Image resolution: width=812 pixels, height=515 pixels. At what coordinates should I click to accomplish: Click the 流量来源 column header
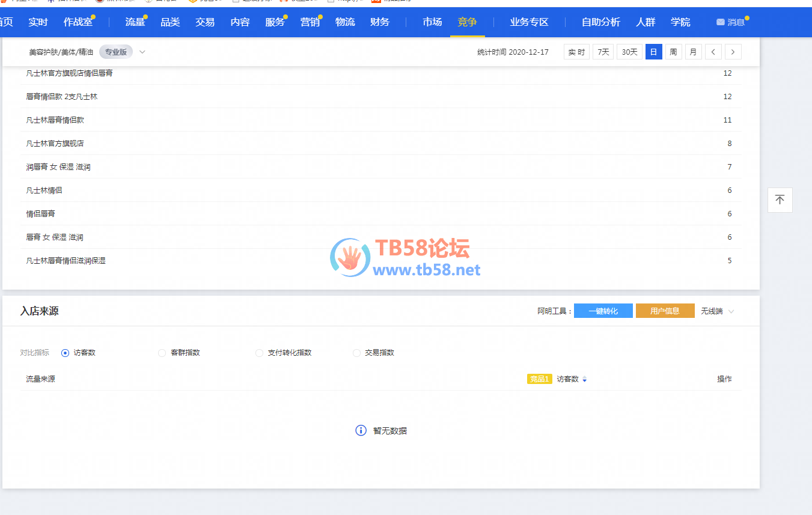[41, 379]
